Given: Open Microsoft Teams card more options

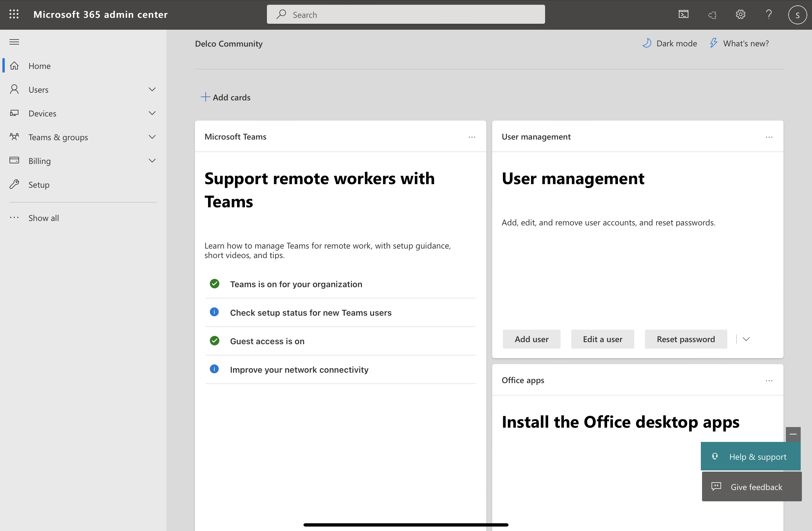Looking at the screenshot, I should pyautogui.click(x=472, y=137).
